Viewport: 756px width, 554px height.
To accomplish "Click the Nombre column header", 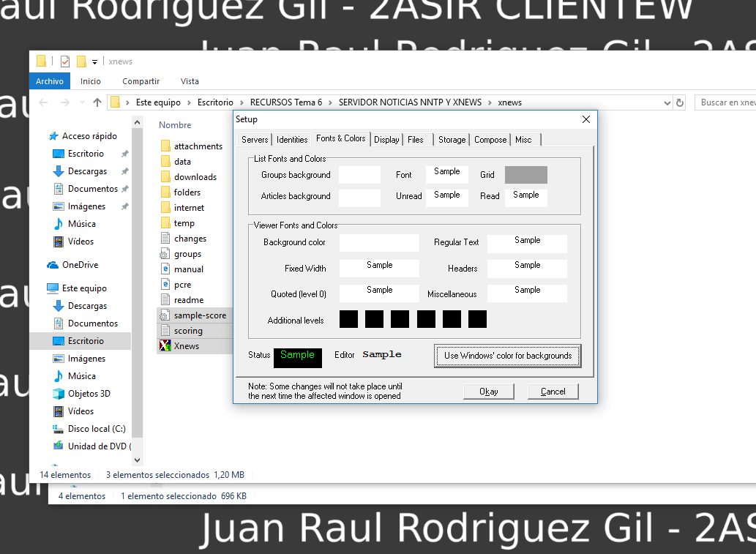I will point(175,125).
